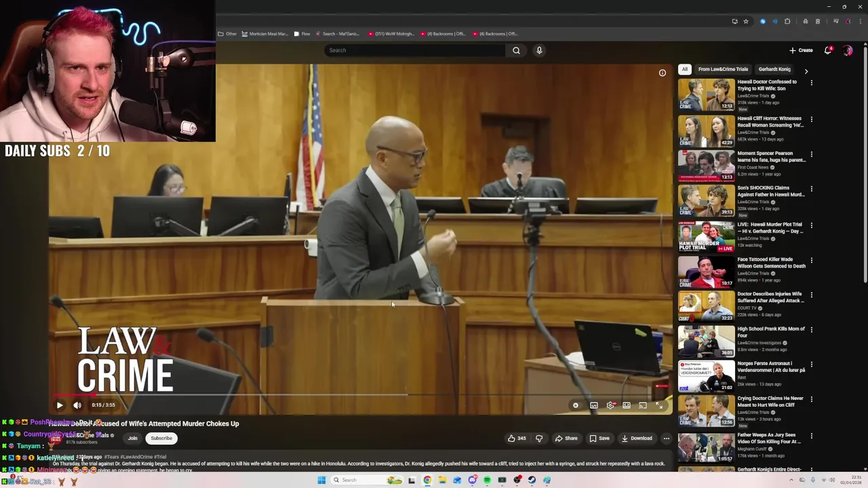Screen dimensions: 868x488
Task: Open options for Son's SHOCKING Claims video
Action: coord(811,189)
